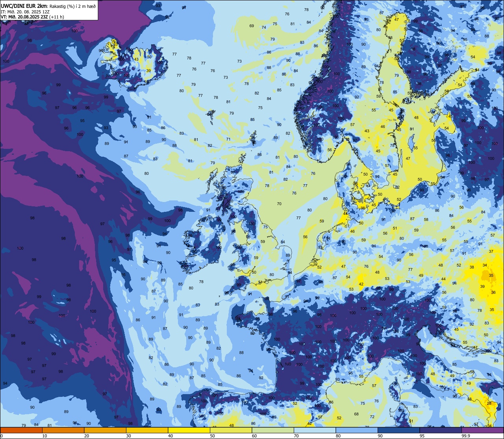
Task: Select the pale green 60–70 legend swatch
Action: (273, 430)
